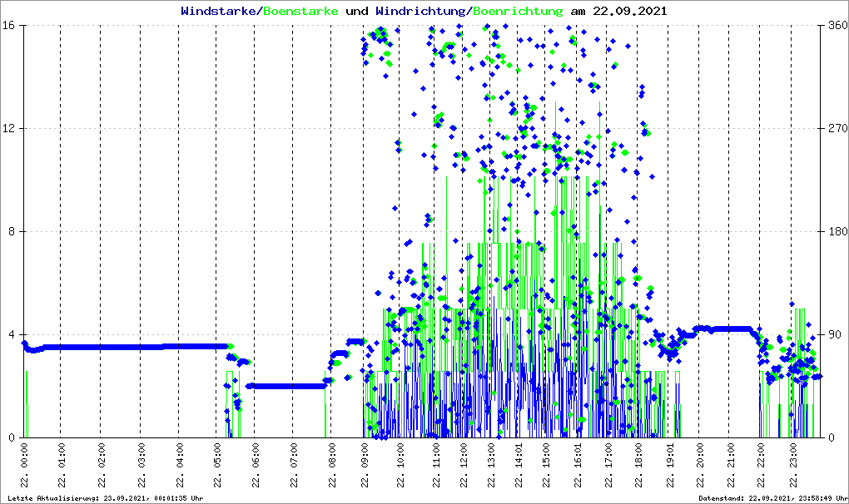
Task: Click the time axis label '22. 08:00'
Action: 331,466
